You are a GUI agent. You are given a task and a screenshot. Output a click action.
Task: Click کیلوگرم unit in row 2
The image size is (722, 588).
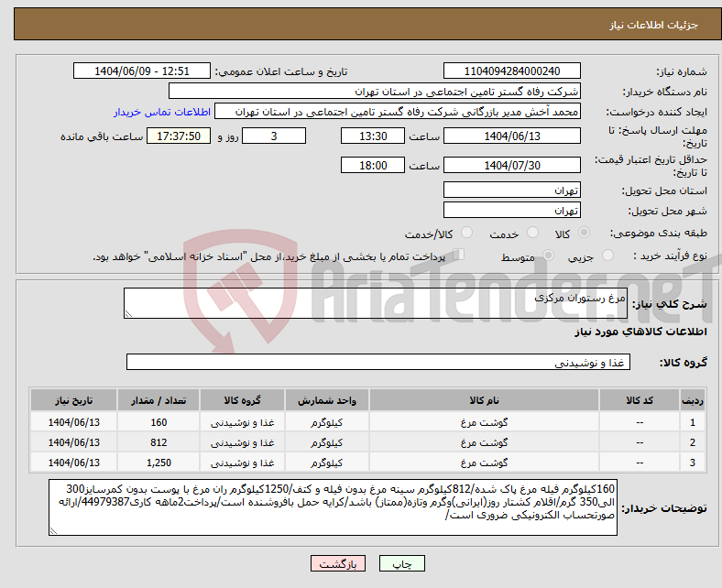click(326, 442)
